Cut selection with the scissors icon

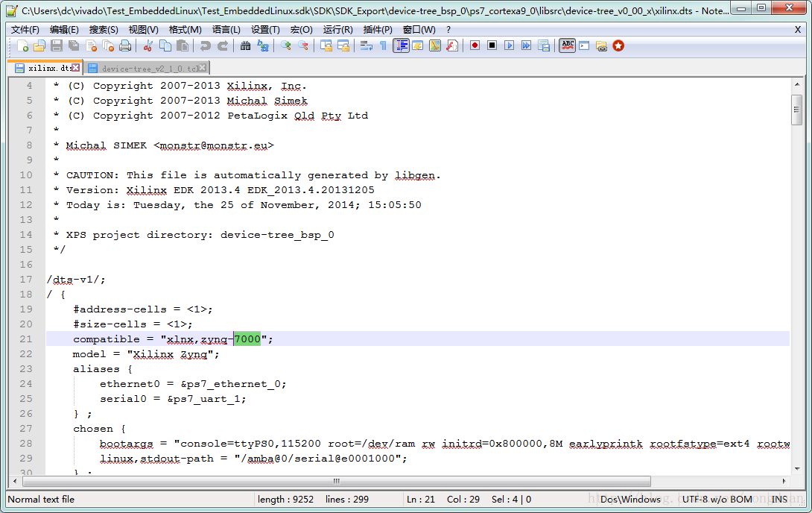point(148,46)
